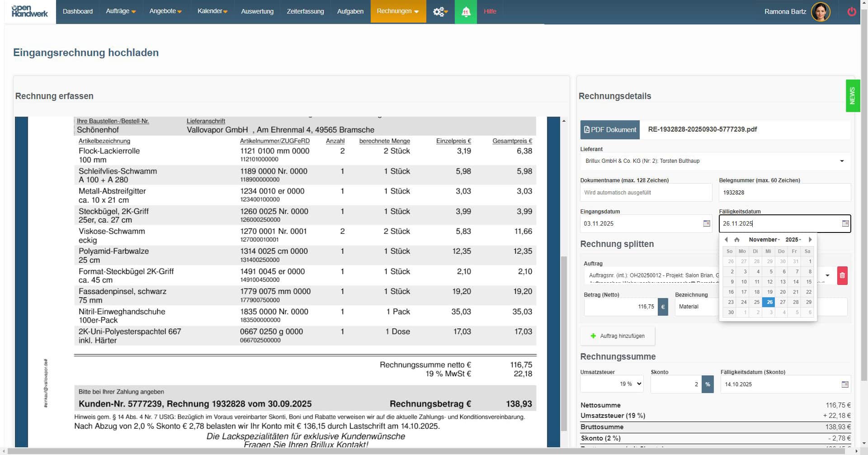Expand the Lieferant dropdown
The height and width of the screenshot is (455, 868).
click(x=841, y=161)
